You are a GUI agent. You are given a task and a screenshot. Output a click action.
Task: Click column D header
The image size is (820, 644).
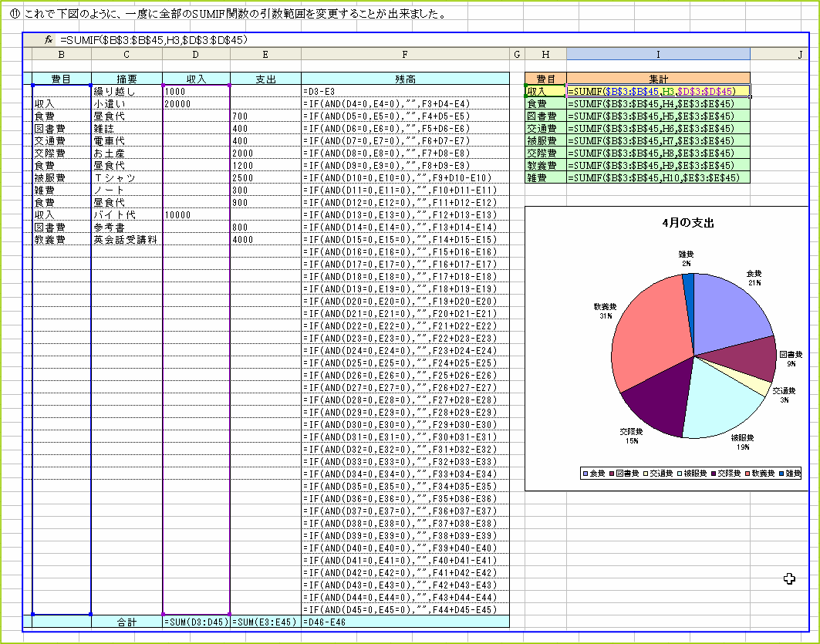tap(196, 53)
